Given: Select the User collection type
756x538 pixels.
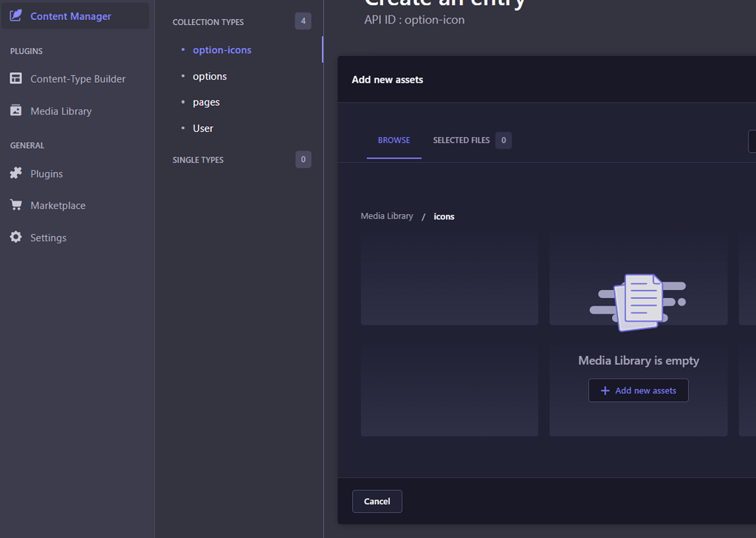Looking at the screenshot, I should click(203, 128).
